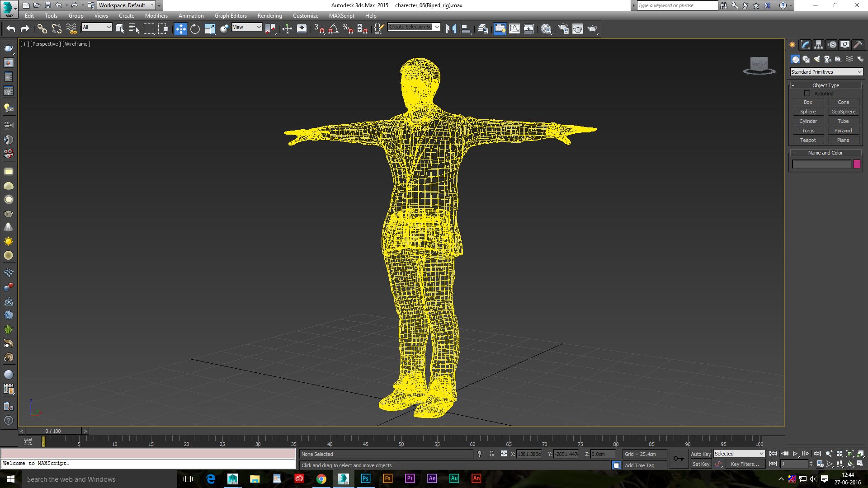The image size is (868, 488).
Task: Toggle the Percent Snap button
Action: (348, 29)
